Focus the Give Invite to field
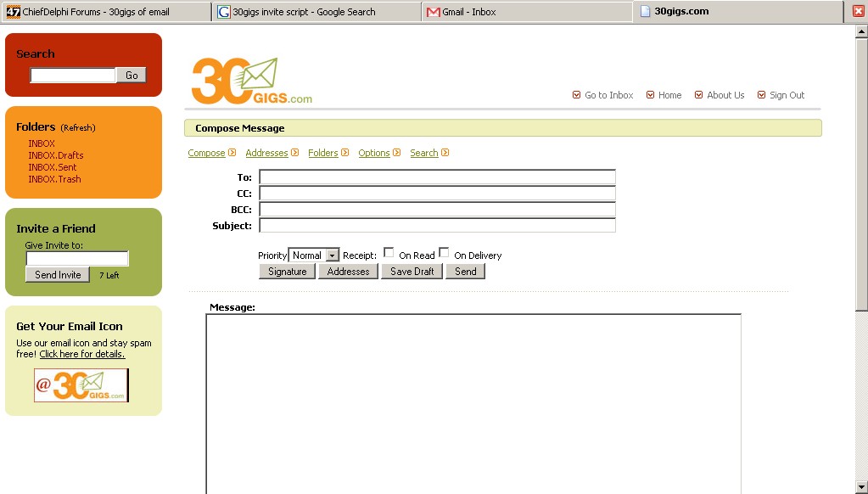 pos(77,259)
